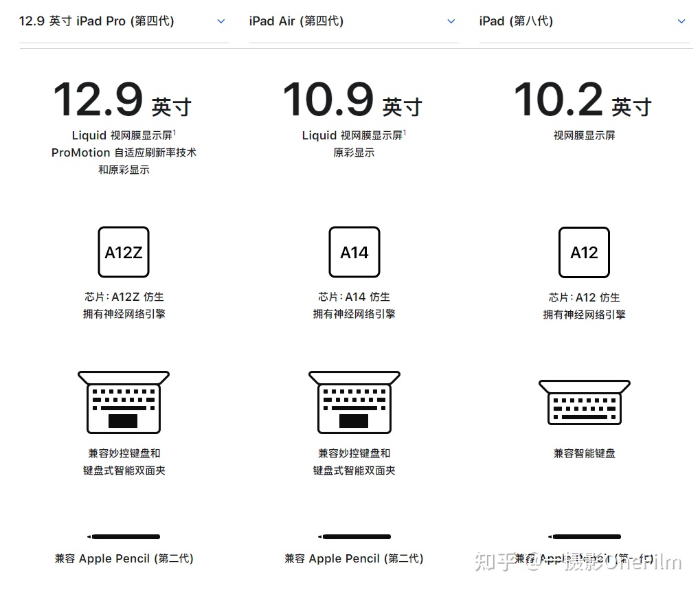The width and height of the screenshot is (700, 590).
Task: Click 兼容妙控键盘和 text under iPad Pro
Action: click(124, 453)
